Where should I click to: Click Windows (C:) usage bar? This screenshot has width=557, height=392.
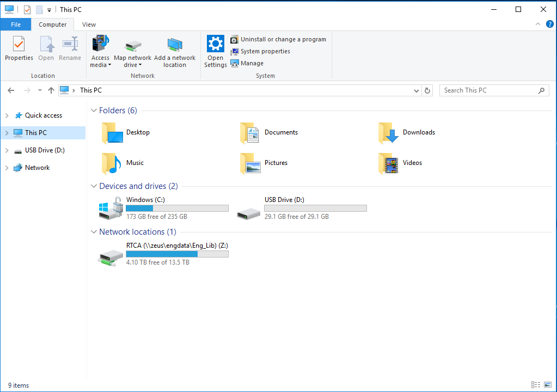(x=177, y=209)
